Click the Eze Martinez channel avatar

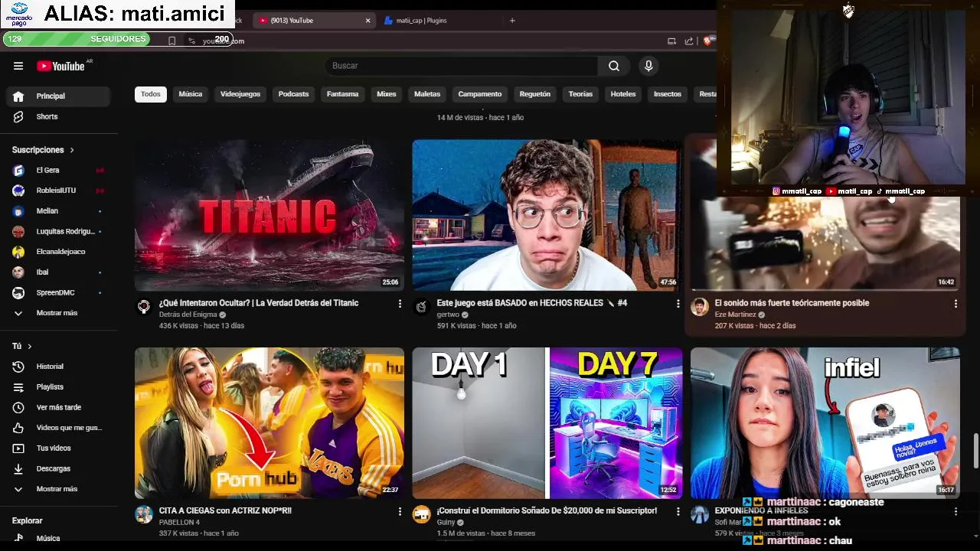click(x=699, y=307)
